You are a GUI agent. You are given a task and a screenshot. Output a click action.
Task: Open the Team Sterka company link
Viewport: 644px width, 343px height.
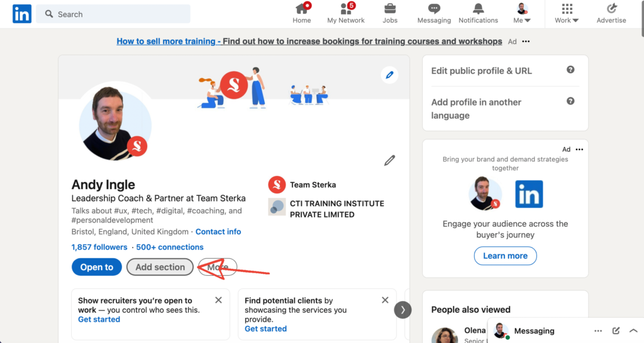click(x=313, y=185)
